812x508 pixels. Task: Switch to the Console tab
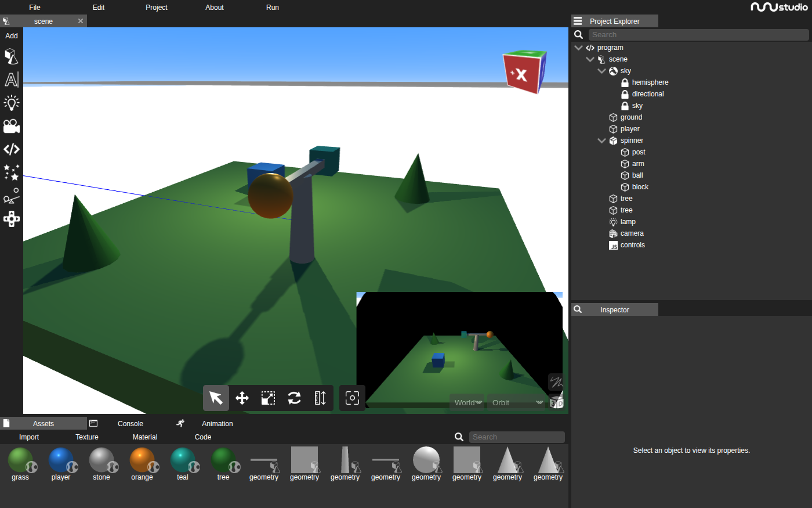[130, 423]
